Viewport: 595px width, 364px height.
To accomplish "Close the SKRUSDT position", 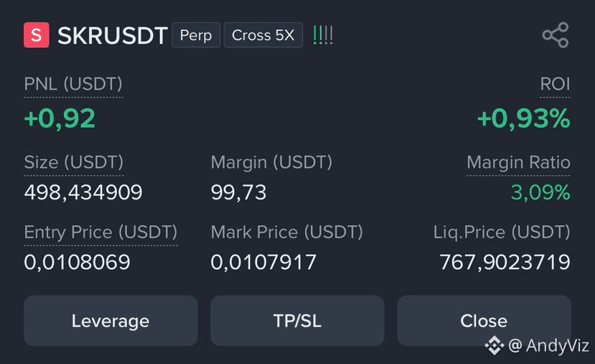I will pos(484,321).
